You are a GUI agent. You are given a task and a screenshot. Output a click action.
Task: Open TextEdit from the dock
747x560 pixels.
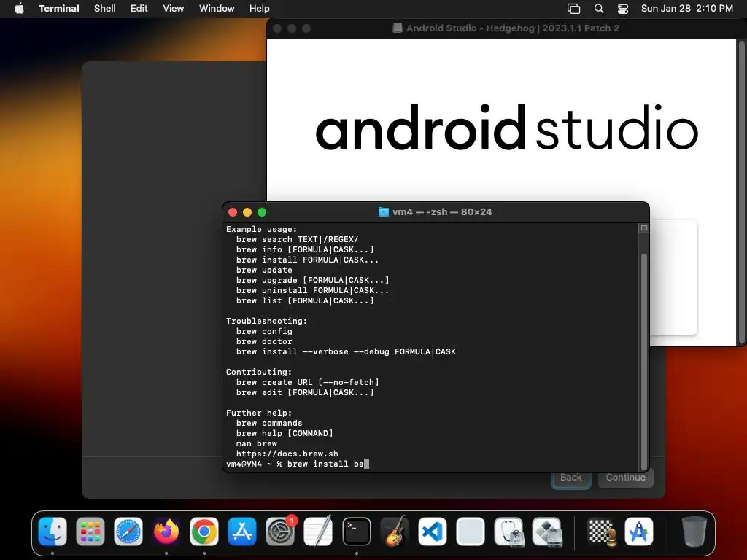318,532
